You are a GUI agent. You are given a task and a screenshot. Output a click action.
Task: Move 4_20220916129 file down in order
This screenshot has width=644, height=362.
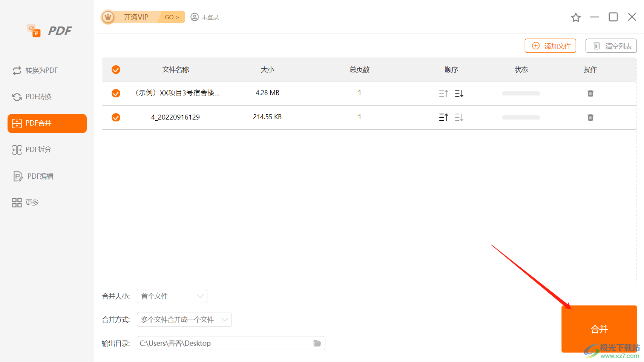[459, 117]
